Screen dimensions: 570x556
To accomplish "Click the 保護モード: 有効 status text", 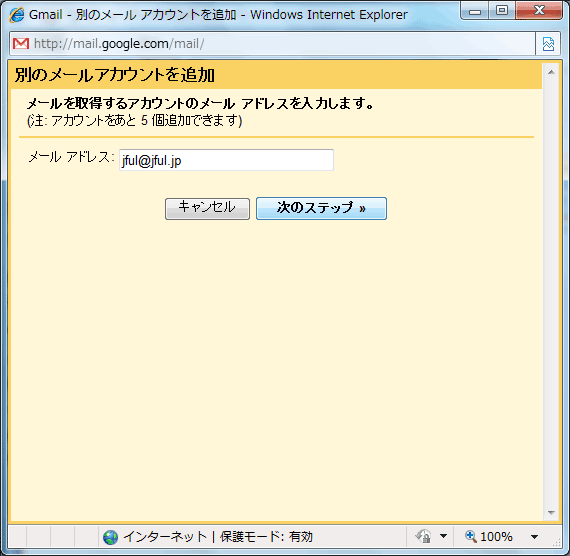I will tap(266, 537).
